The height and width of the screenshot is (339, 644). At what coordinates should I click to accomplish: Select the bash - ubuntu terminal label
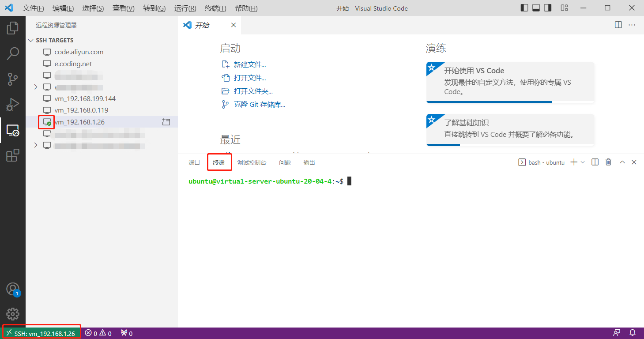tap(541, 162)
